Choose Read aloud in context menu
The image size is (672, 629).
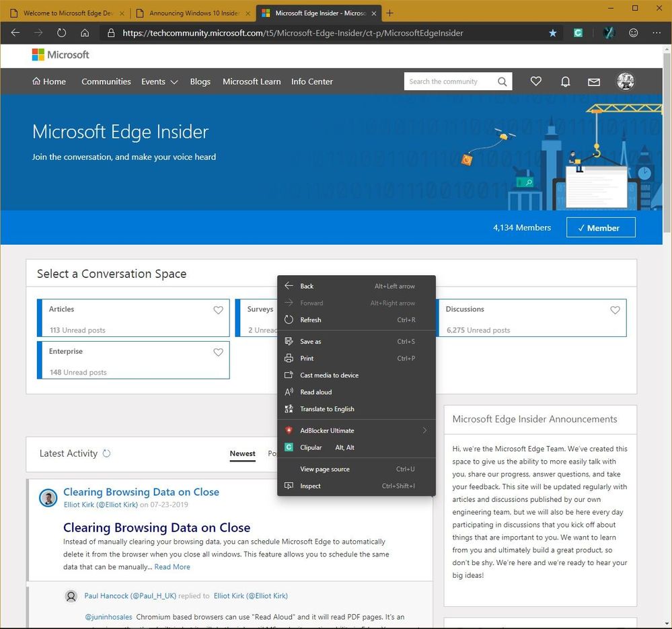(356, 392)
